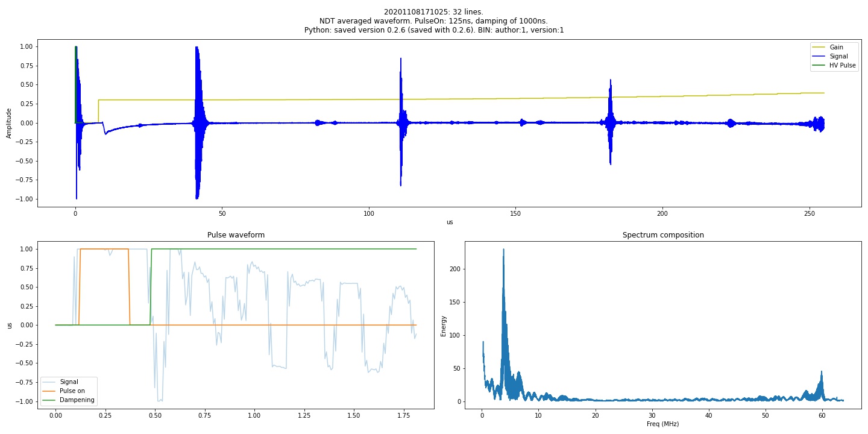Click the figure title line 20201108171025: 32 lines

[434, 11]
